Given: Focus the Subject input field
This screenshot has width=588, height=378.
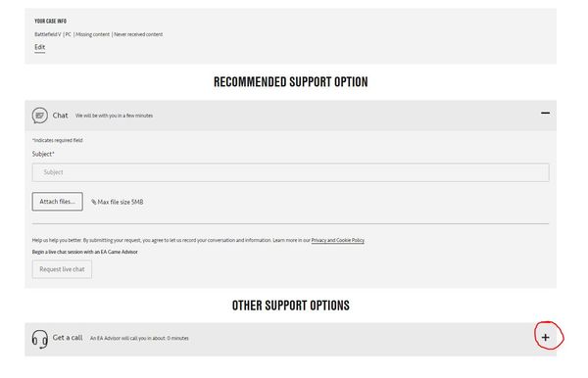Looking at the screenshot, I should [291, 172].
